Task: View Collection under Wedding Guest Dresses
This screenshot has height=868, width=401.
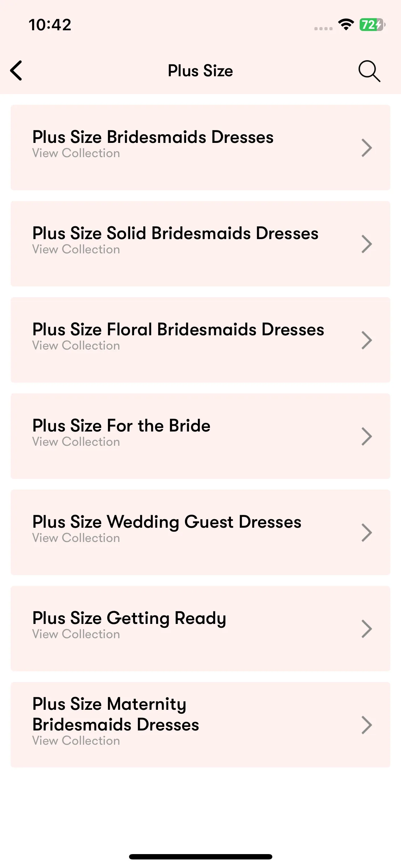Action: tap(76, 538)
